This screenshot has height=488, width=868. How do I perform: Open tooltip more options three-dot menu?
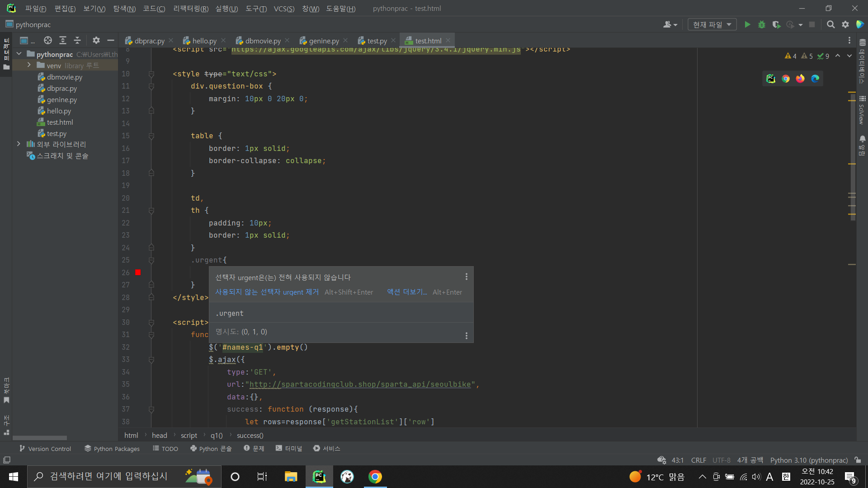tap(467, 277)
